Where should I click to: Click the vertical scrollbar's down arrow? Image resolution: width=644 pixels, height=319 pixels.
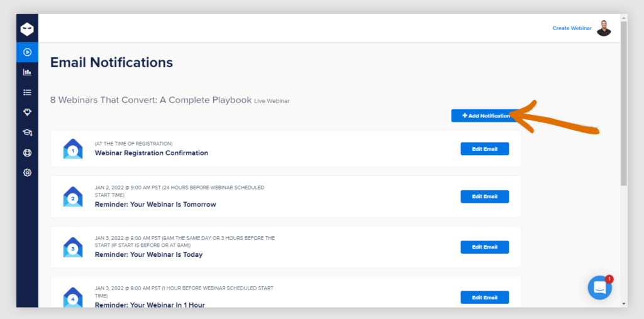point(624,304)
